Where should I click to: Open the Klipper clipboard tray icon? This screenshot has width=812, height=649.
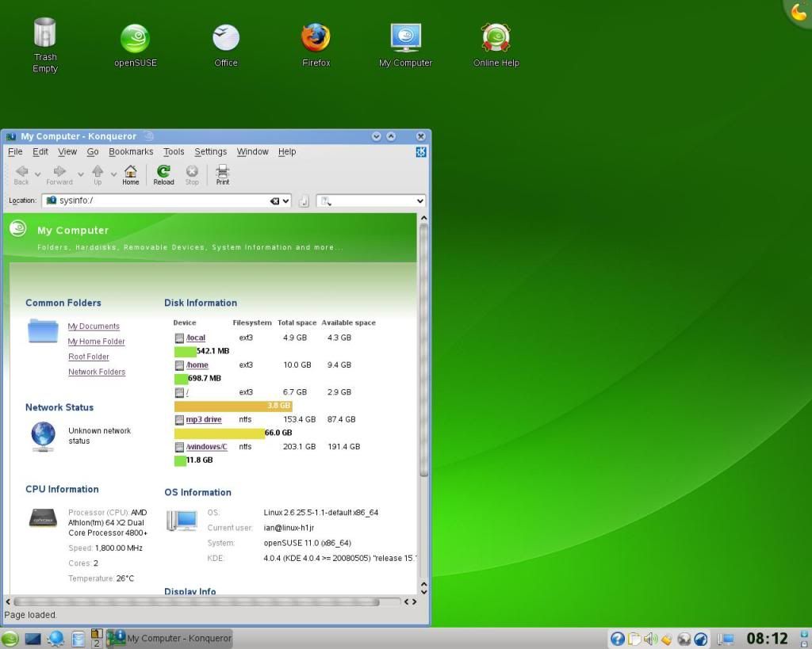coord(634,639)
